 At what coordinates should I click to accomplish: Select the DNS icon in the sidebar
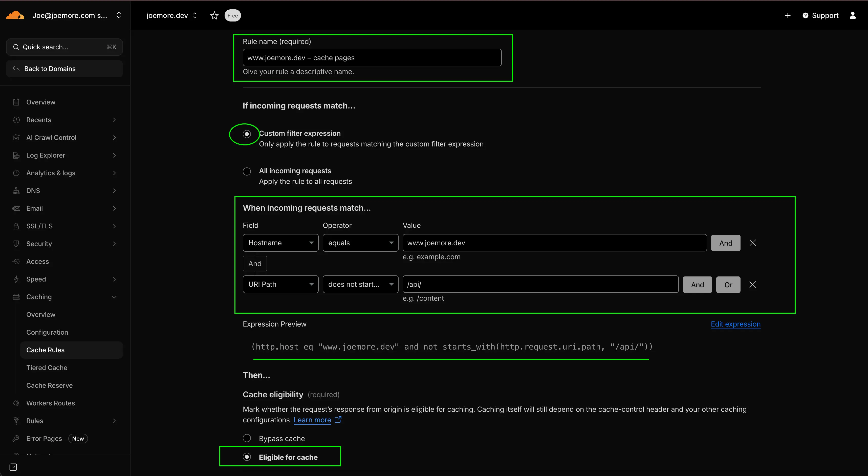click(16, 190)
